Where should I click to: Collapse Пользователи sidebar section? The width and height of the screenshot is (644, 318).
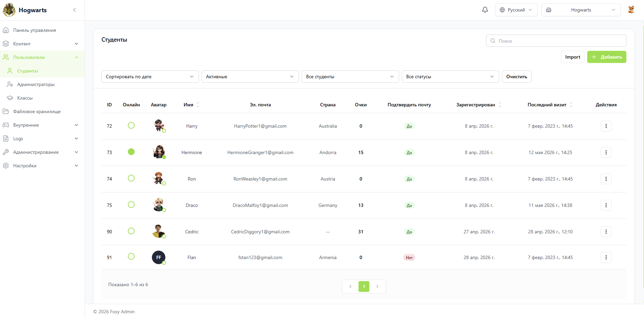click(x=42, y=57)
